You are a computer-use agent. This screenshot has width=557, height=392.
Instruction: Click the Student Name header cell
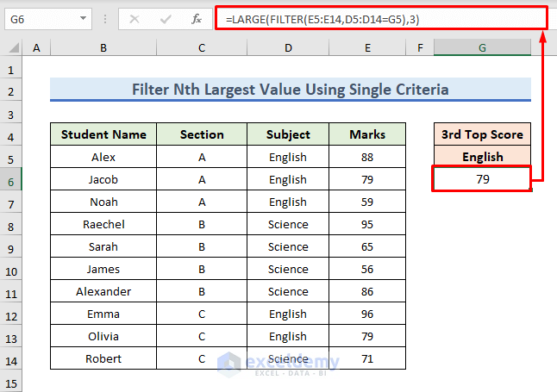pyautogui.click(x=103, y=134)
